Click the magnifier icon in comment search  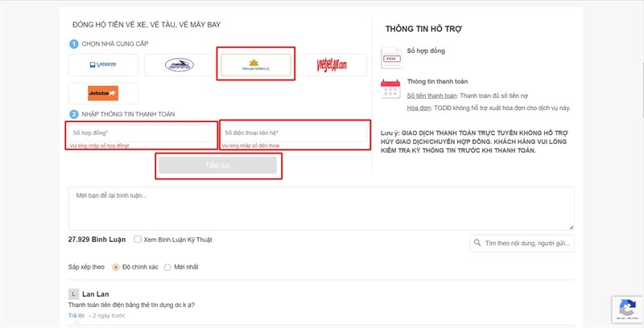pyautogui.click(x=478, y=243)
